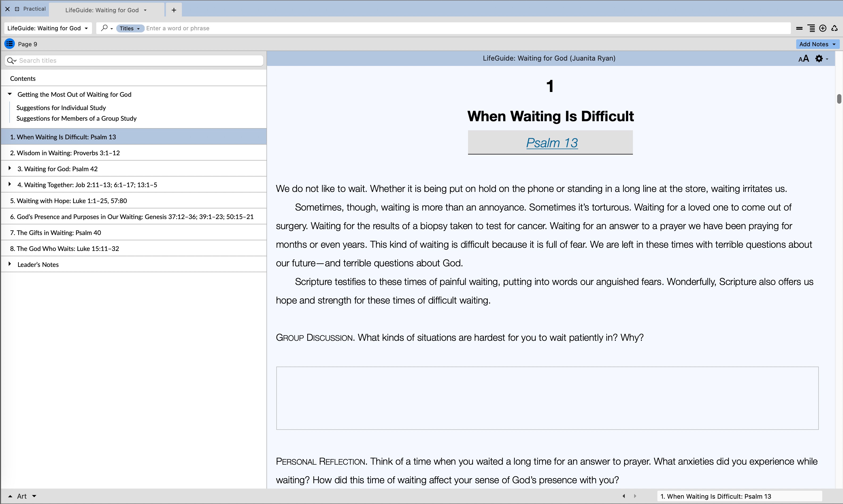Open the Titles search field dropdown
The image size is (843, 504).
coord(130,28)
